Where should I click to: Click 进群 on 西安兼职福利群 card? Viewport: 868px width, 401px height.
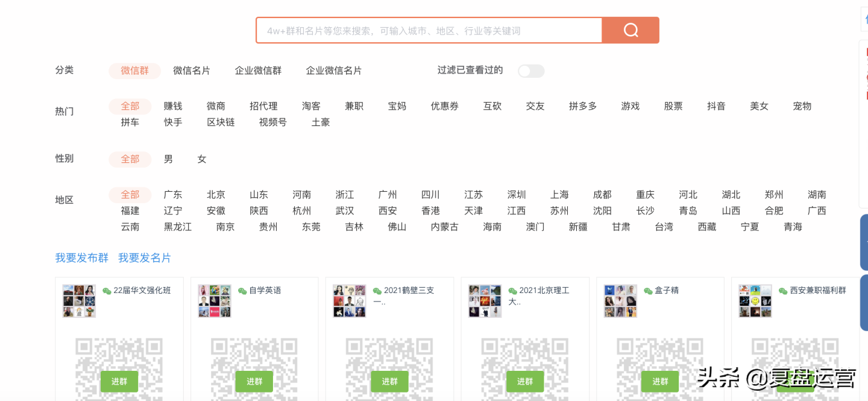pos(796,382)
